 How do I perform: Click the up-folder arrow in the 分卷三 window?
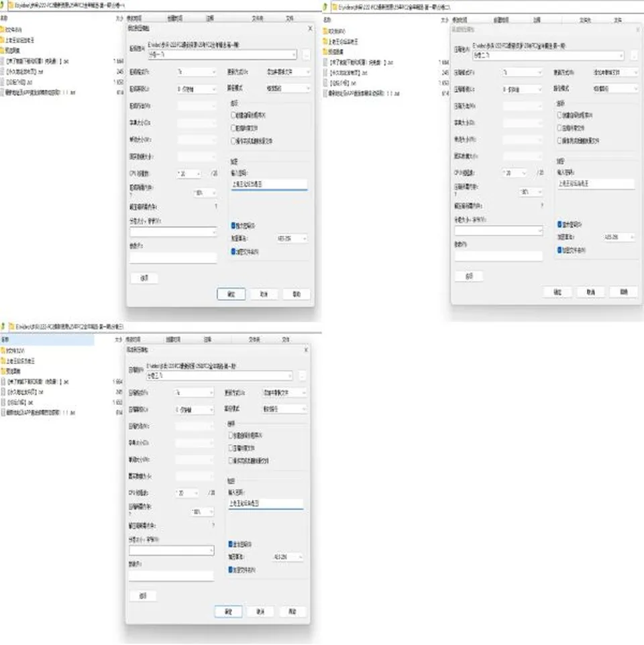[3, 327]
